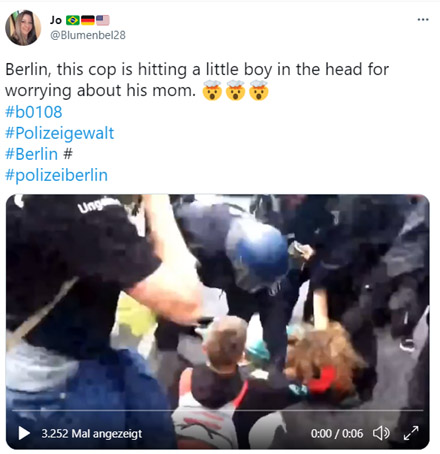
Task: Click the 0:00 / 0:06 time display
Action: [x=337, y=433]
